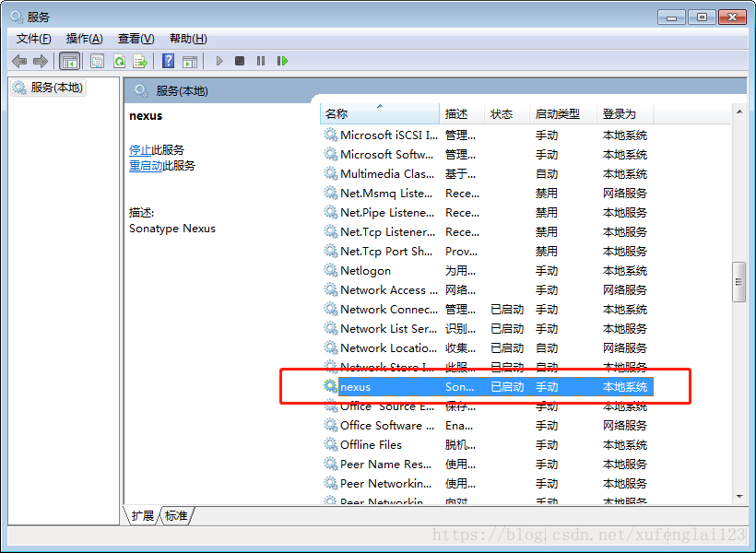Click the 重启动 service link

(146, 166)
